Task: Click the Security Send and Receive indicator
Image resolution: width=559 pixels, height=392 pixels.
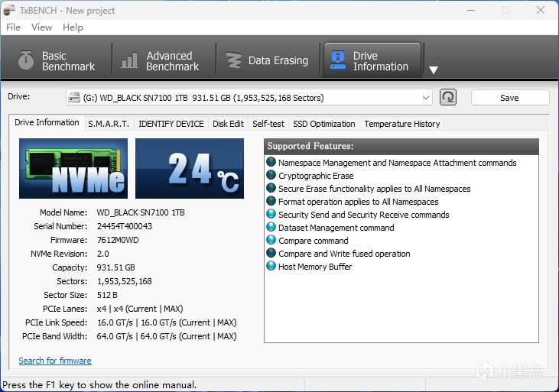Action: [271, 214]
